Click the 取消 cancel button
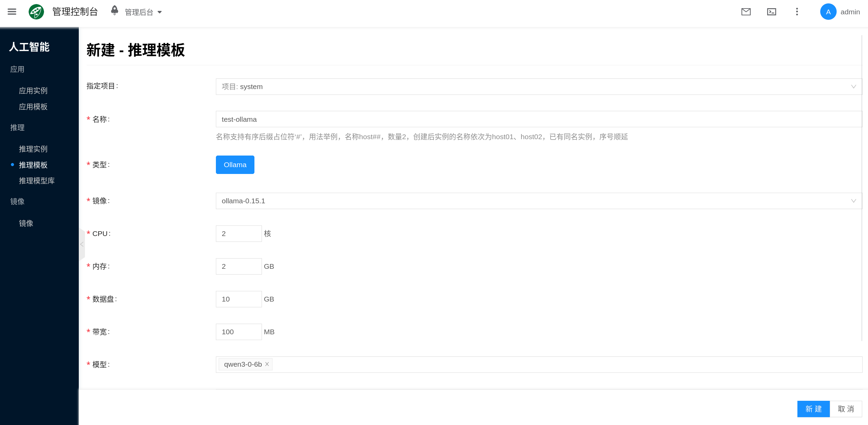The height and width of the screenshot is (425, 868). 846,409
